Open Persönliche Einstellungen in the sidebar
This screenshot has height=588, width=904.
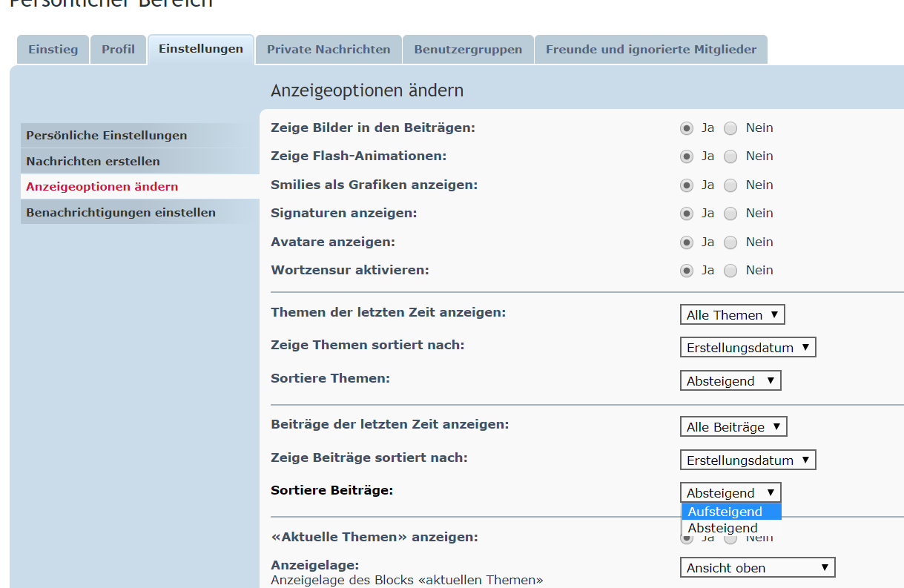click(x=107, y=136)
